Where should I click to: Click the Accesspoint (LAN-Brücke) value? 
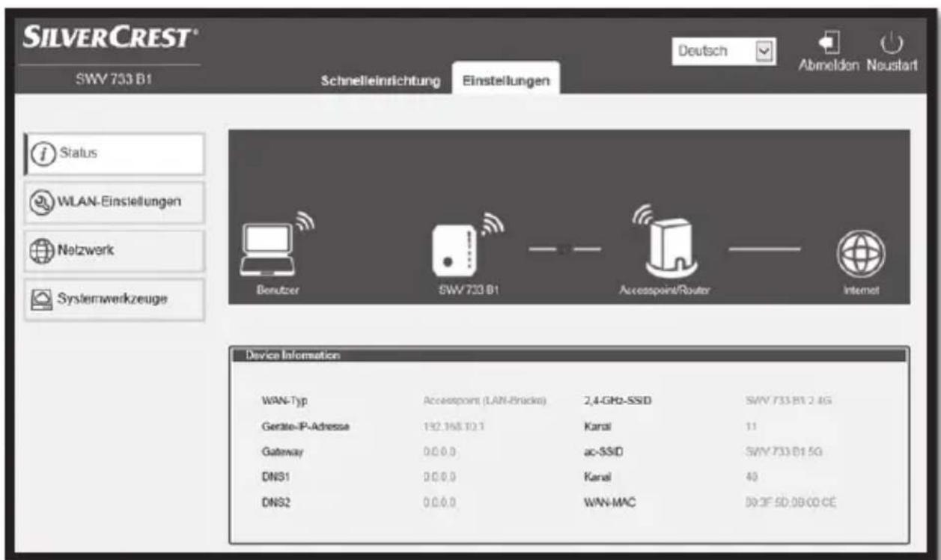pos(487,402)
